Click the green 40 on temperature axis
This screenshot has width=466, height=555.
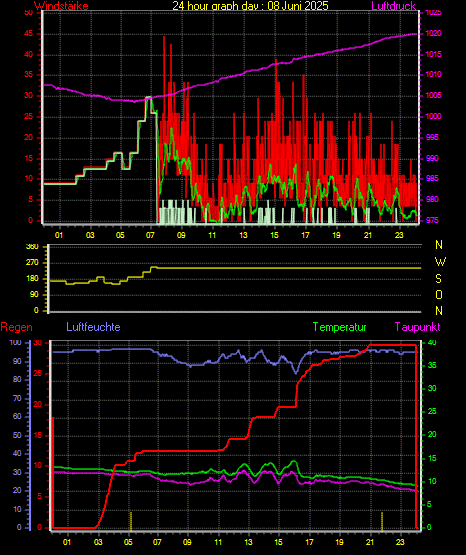[x=432, y=343]
